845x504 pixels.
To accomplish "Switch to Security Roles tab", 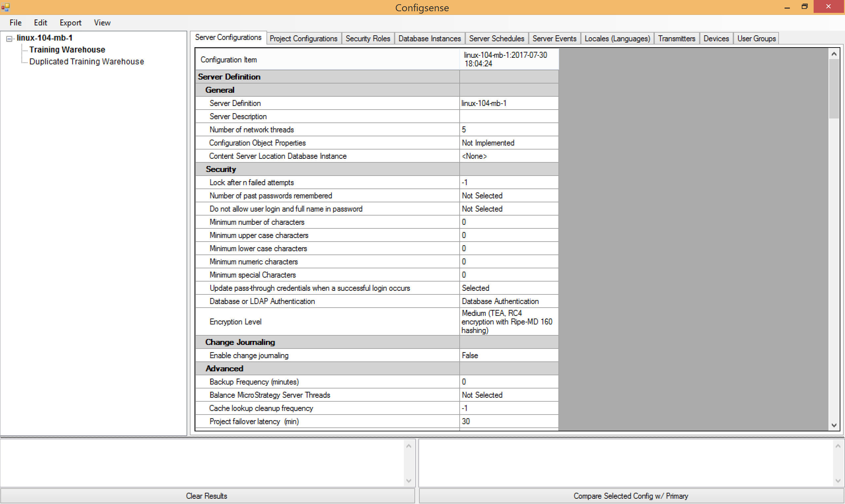I will pos(367,38).
